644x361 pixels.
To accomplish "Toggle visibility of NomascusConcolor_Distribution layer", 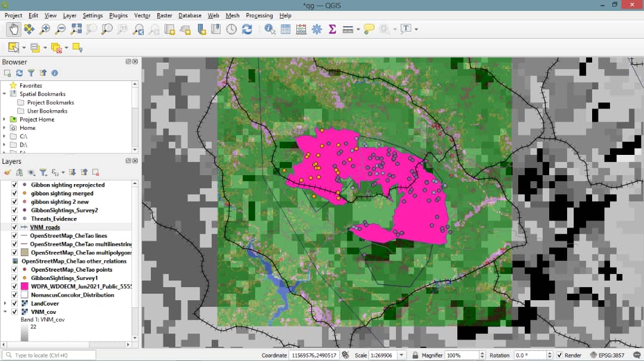I will 14,294.
